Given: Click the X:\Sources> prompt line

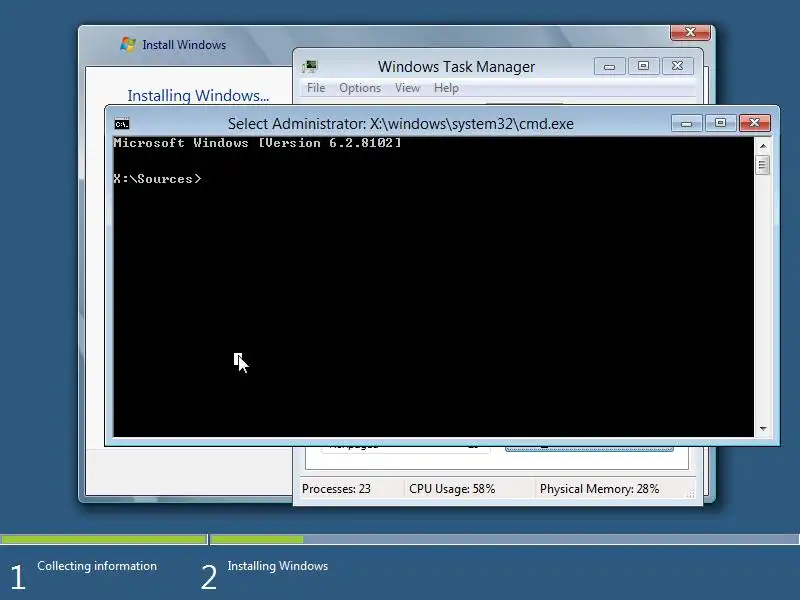Looking at the screenshot, I should [x=157, y=179].
